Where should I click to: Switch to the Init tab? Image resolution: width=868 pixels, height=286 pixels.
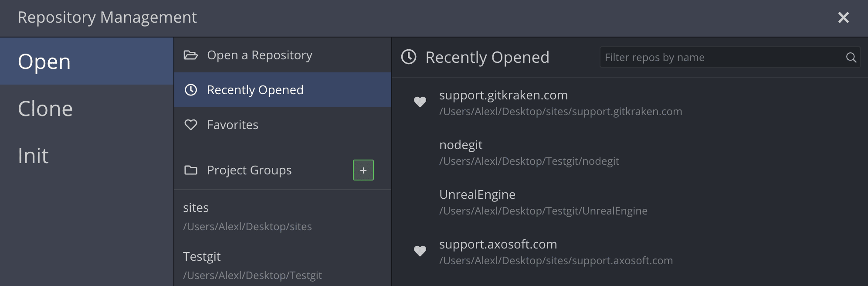coord(34,156)
